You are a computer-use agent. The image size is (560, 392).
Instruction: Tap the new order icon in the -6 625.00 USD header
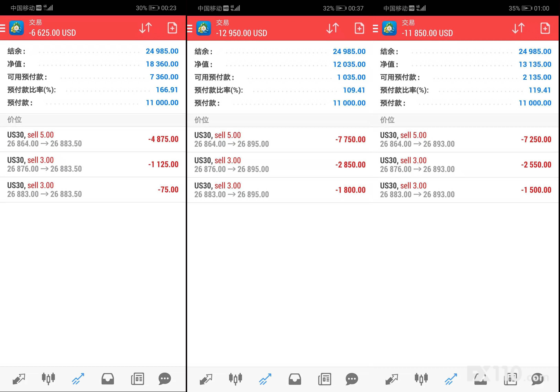coord(172,28)
